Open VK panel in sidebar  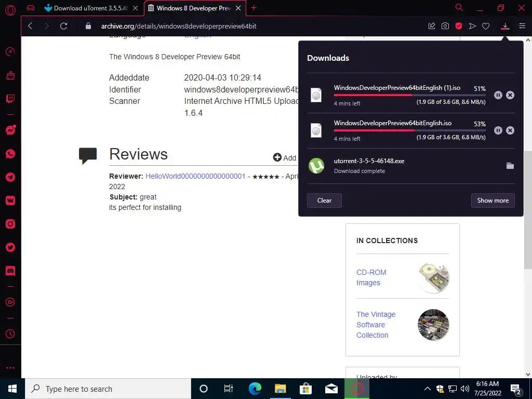click(10, 201)
